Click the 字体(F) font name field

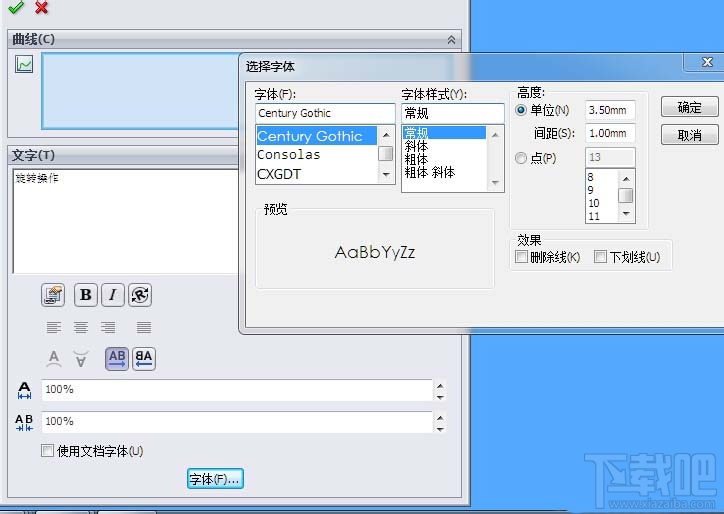pyautogui.click(x=325, y=113)
